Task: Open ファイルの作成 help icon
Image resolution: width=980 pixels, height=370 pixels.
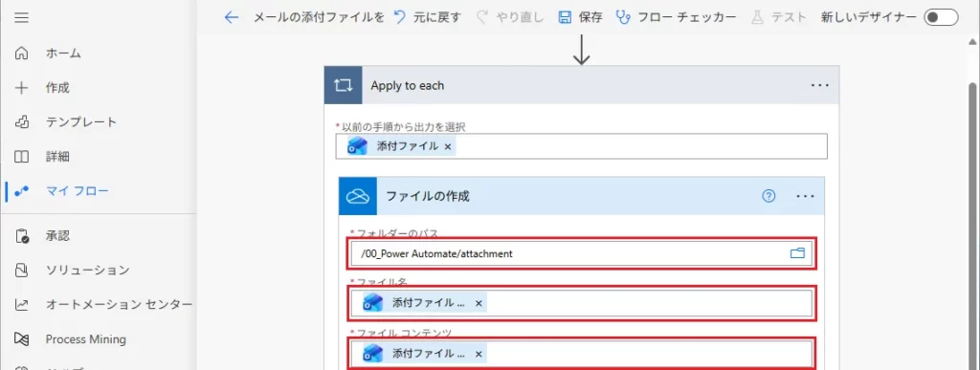Action: coord(768,196)
